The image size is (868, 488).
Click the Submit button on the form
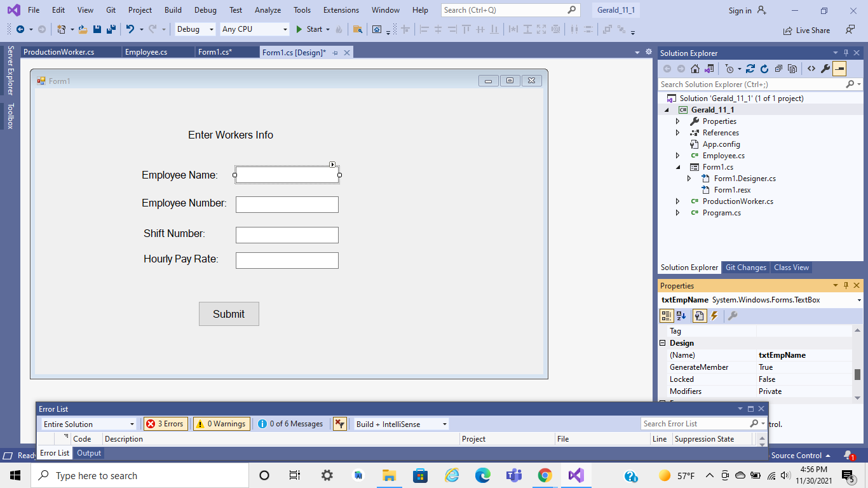(x=229, y=314)
